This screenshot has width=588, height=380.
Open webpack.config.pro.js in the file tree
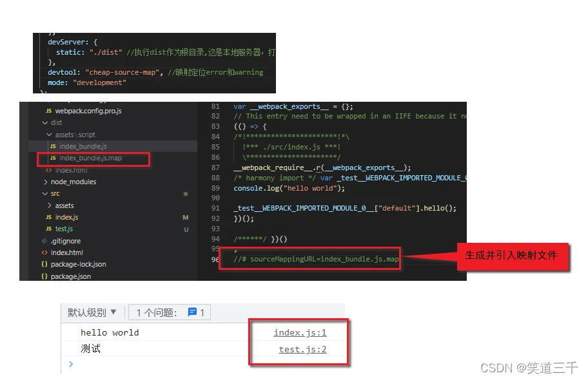88,111
